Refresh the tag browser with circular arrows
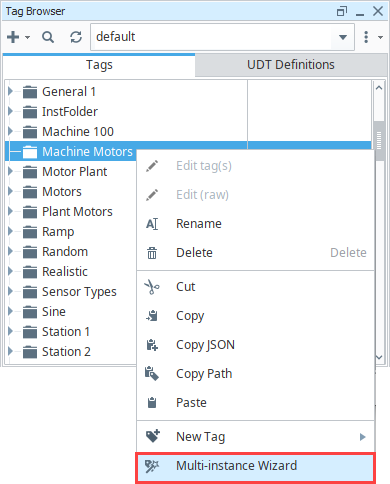390x484 pixels. coord(76,37)
